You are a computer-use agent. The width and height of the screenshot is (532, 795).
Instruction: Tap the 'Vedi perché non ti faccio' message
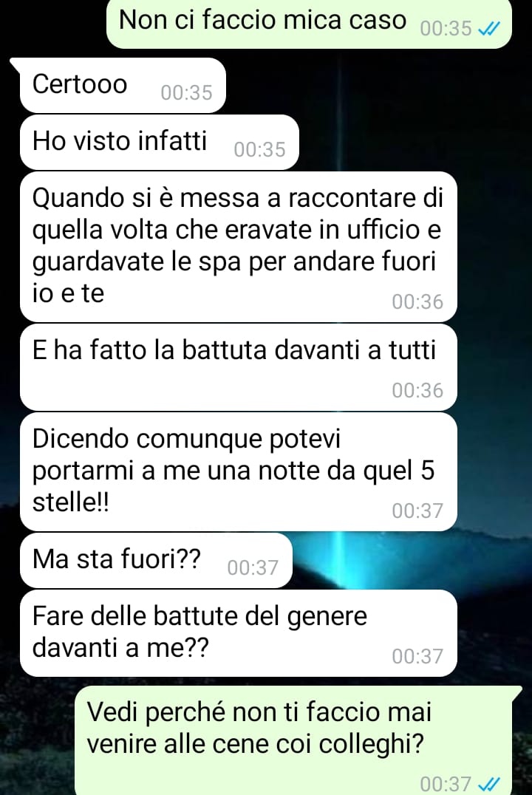[299, 740]
